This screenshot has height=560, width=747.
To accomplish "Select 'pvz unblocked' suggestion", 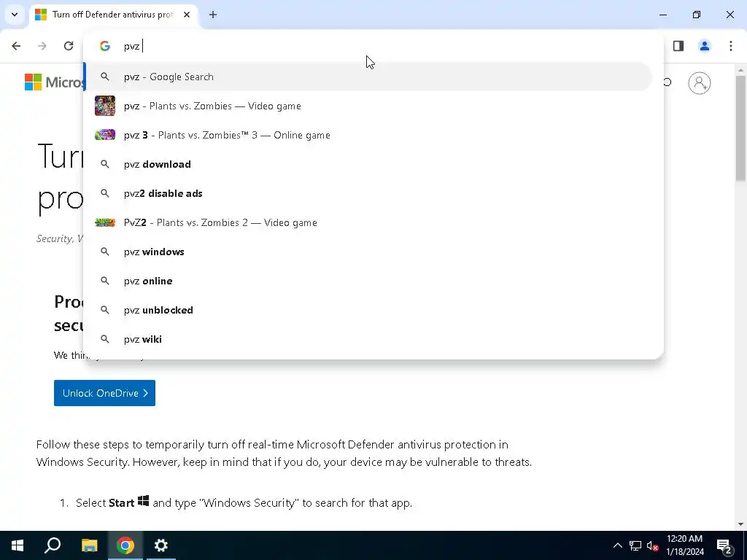I will [x=368, y=310].
